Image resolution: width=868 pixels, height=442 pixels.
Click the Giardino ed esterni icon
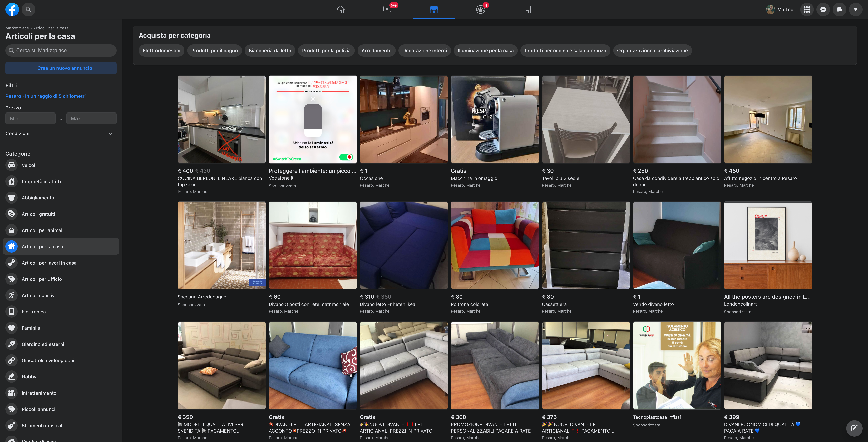pos(12,344)
